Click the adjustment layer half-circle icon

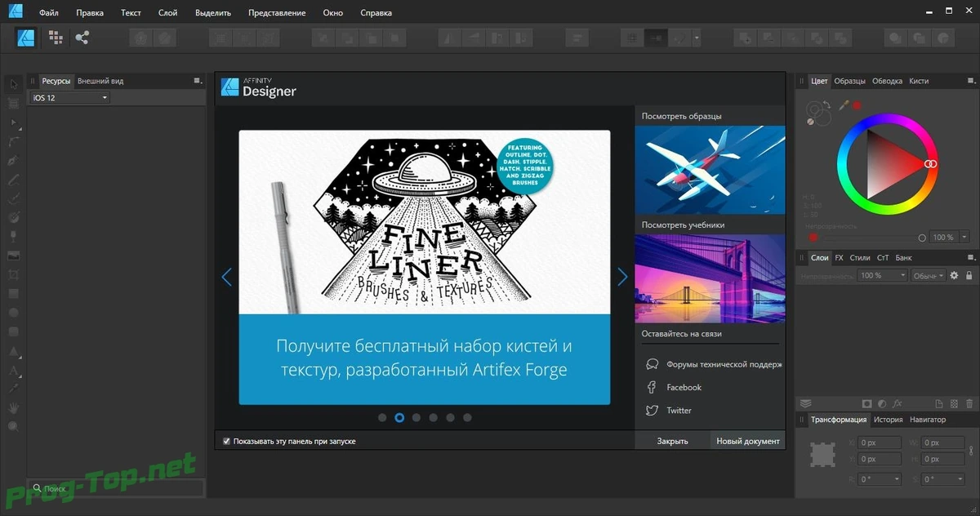(881, 403)
